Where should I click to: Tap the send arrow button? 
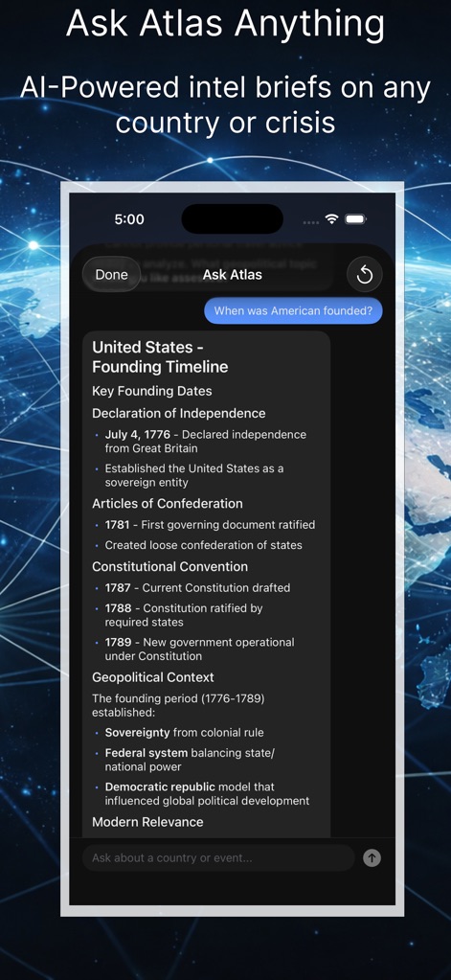[x=372, y=857]
